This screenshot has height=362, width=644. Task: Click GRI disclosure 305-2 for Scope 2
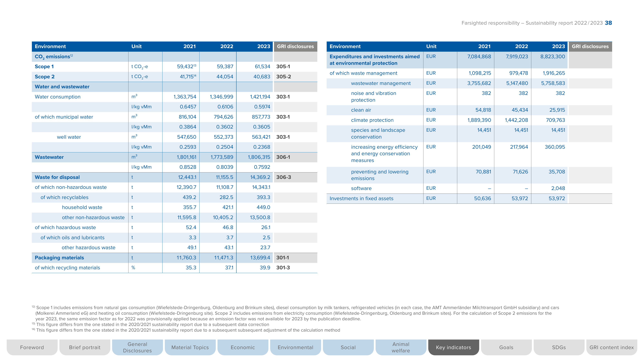pyautogui.click(x=284, y=77)
